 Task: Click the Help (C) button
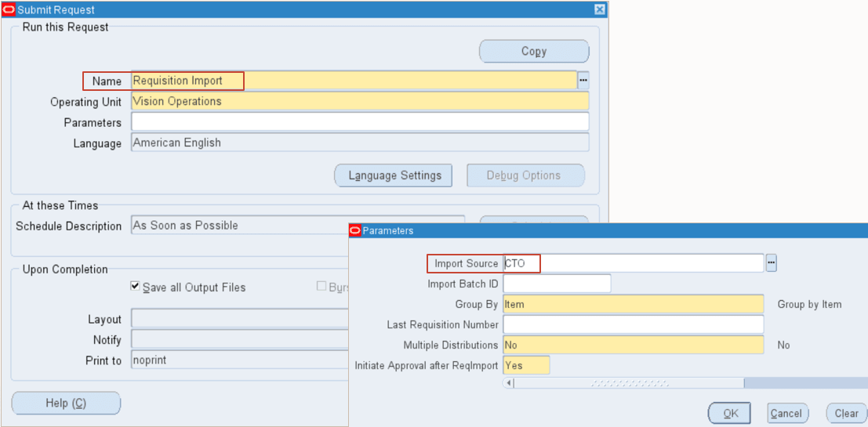(66, 403)
